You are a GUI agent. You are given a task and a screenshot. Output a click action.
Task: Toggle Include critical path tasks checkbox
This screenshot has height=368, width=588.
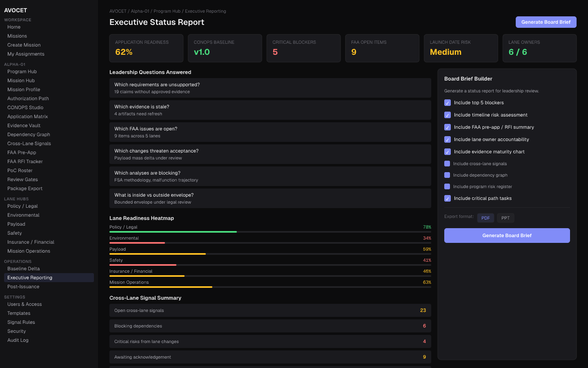coord(448,198)
